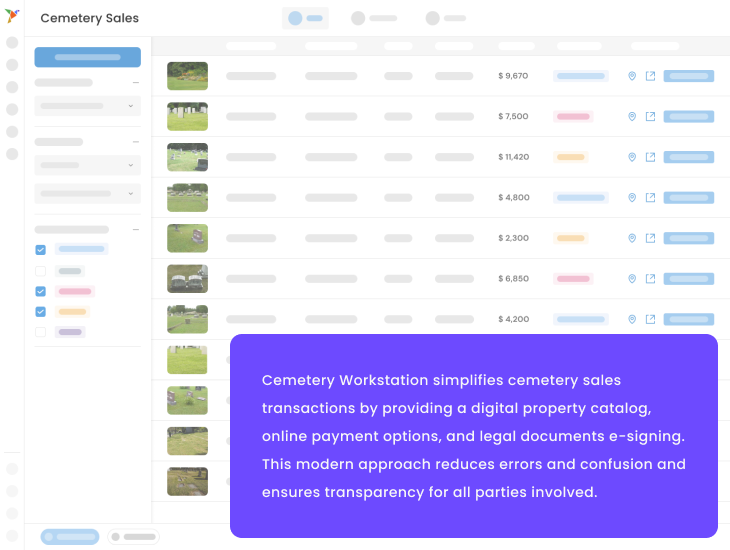The width and height of the screenshot is (730, 550).
Task: Open external link icon in $6,850 row
Action: (650, 278)
